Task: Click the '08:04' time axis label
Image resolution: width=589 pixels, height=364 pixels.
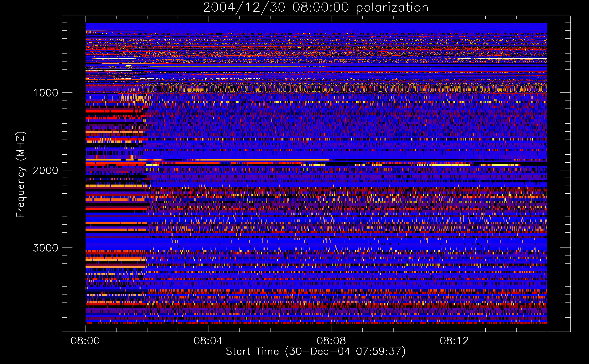Action: 208,341
